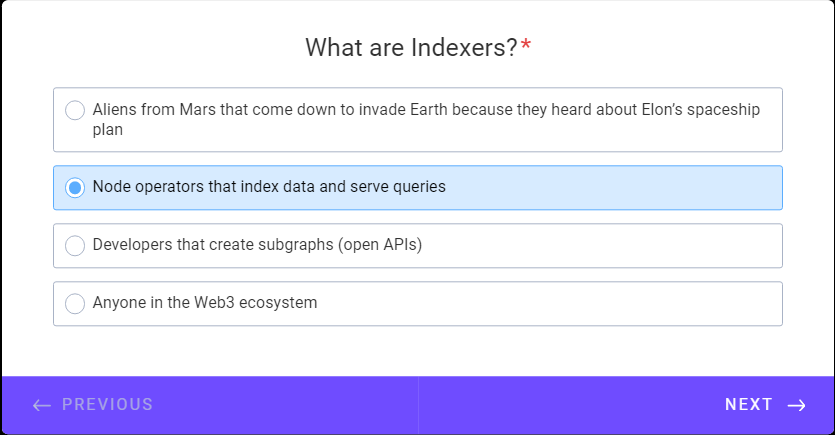835x435 pixels.
Task: Click the empty blue area of selected option
Action: (x=612, y=187)
